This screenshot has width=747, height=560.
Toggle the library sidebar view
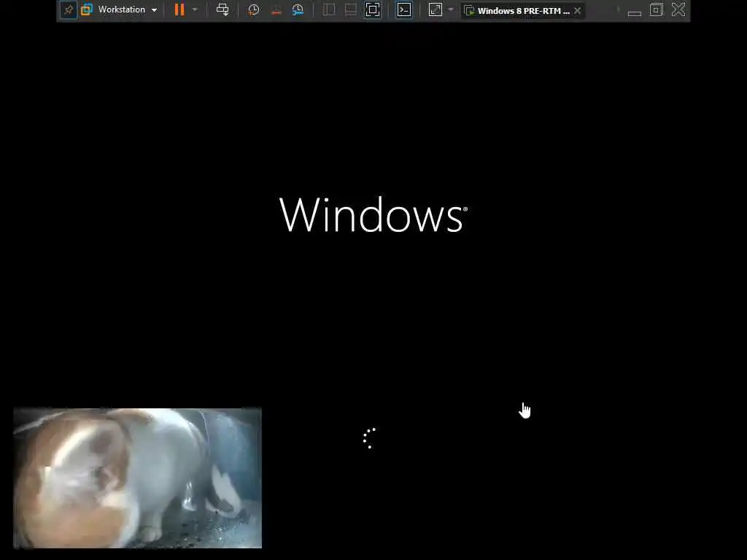click(x=329, y=9)
